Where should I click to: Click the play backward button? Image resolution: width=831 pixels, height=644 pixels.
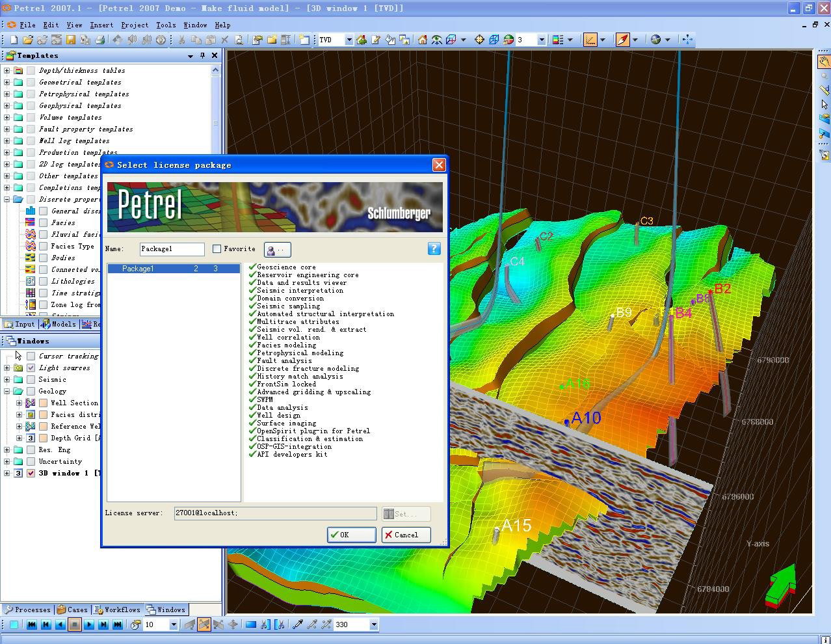click(60, 624)
